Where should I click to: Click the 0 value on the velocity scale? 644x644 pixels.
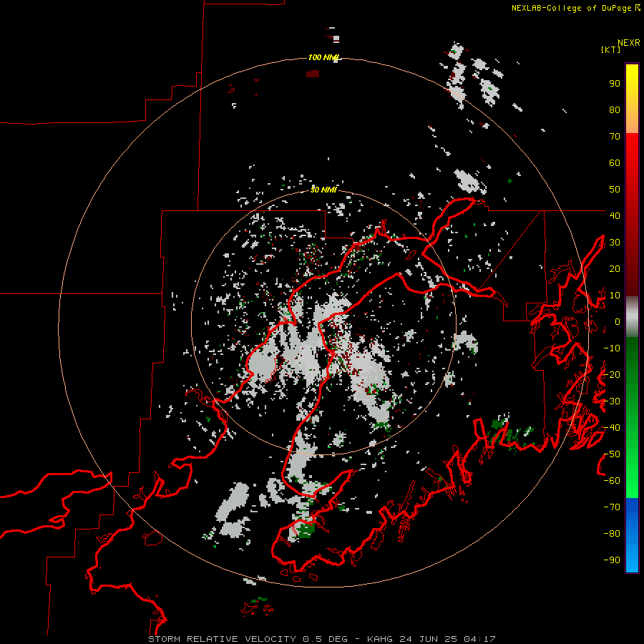[x=618, y=321]
